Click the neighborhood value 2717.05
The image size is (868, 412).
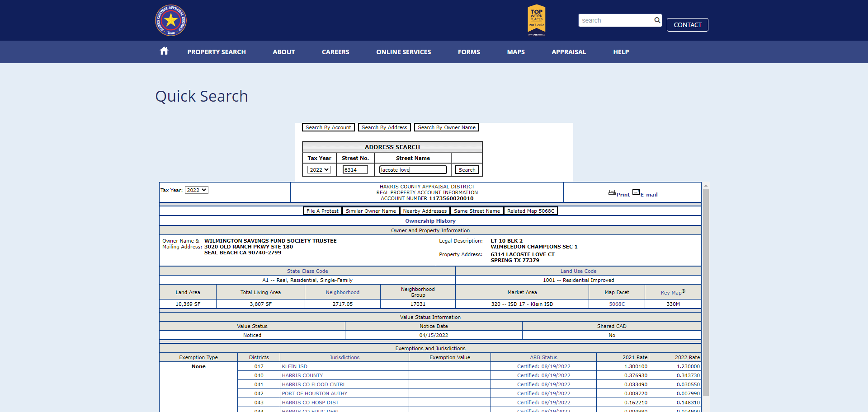pyautogui.click(x=343, y=304)
